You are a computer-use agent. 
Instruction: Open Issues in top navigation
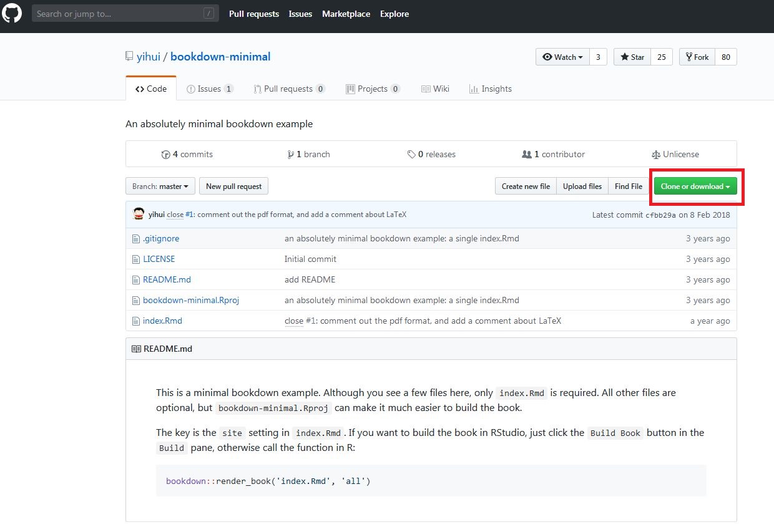click(x=300, y=14)
